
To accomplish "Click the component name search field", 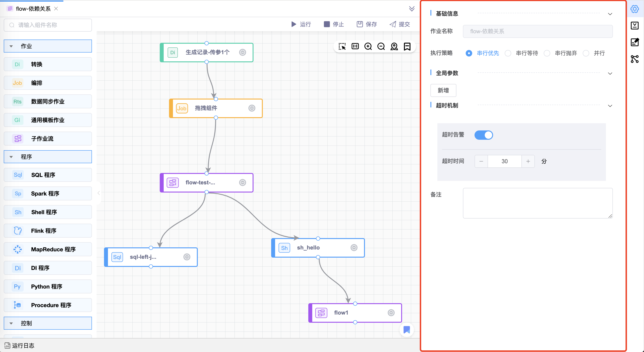I will (x=48, y=25).
